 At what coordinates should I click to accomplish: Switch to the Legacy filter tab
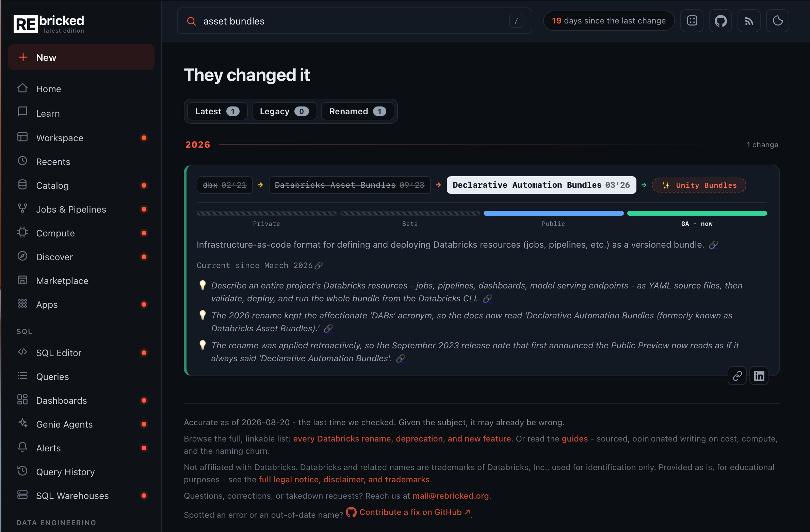(x=284, y=112)
